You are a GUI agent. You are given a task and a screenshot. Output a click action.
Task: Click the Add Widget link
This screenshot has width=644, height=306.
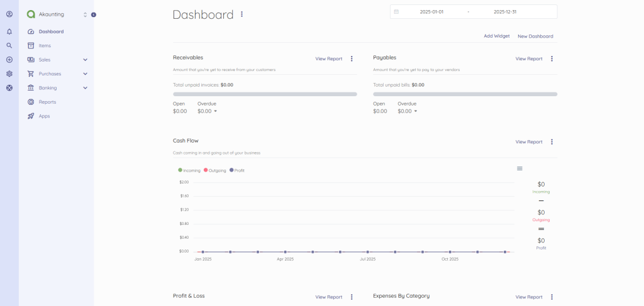click(x=496, y=36)
